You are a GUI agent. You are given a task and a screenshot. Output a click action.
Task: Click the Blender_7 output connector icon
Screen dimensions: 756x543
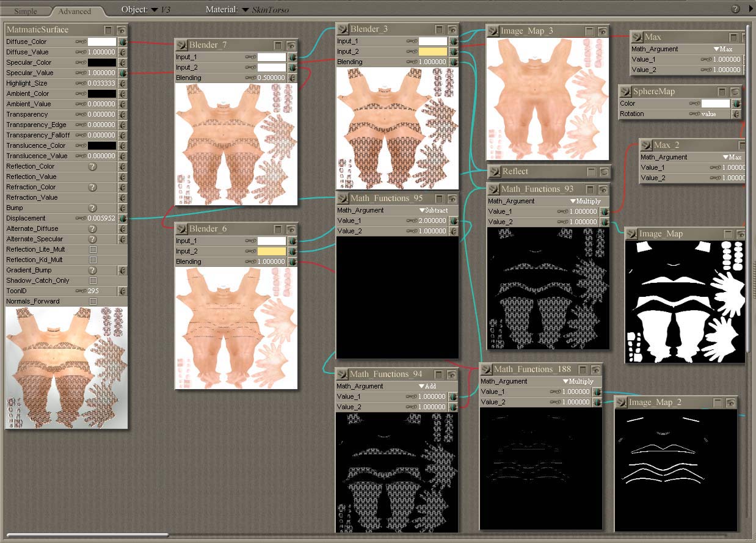pos(181,45)
